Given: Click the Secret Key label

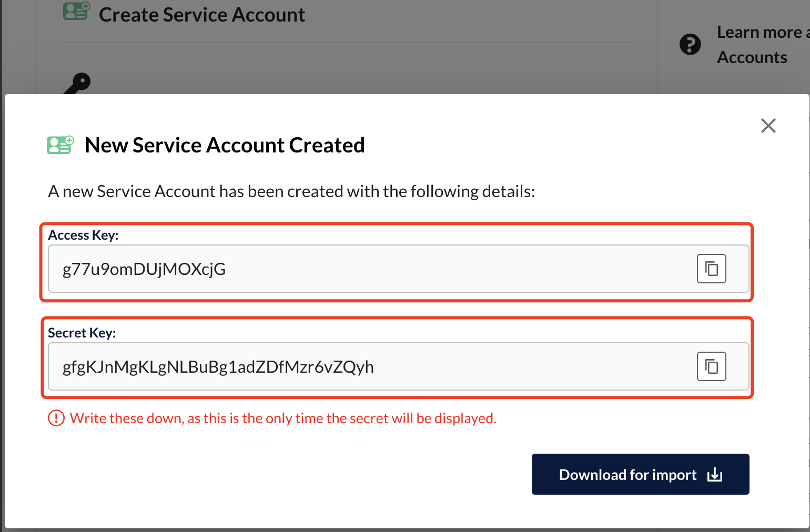Looking at the screenshot, I should tap(82, 332).
